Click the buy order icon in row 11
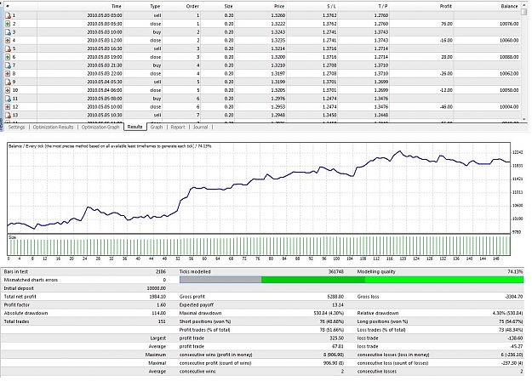The height and width of the screenshot is (392, 532). 9,99
